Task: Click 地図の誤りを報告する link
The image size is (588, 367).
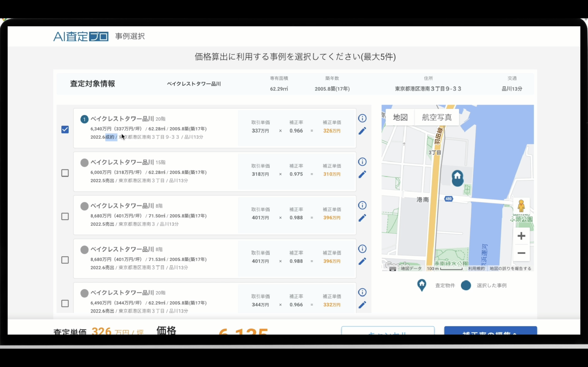Action: click(x=510, y=269)
